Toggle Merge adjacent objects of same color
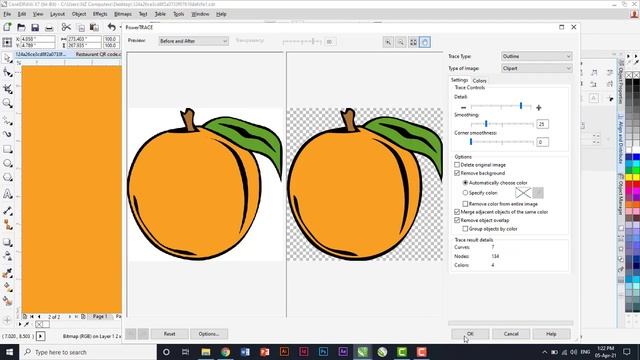This screenshot has height=360, width=640. click(457, 212)
